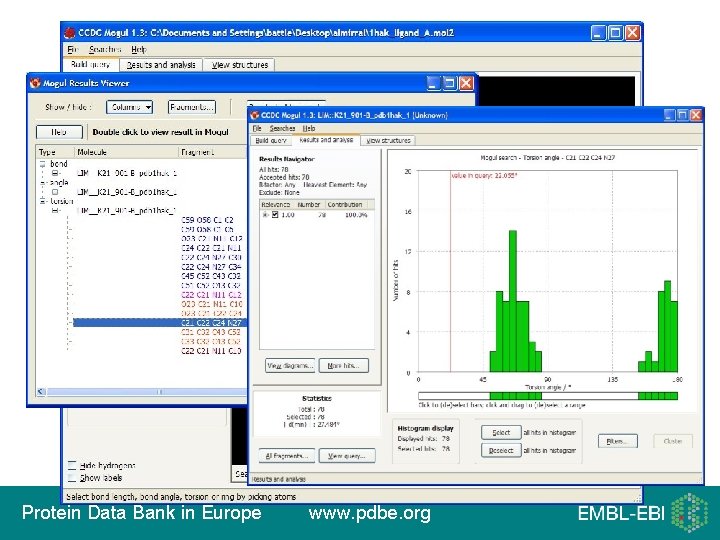Click the View query... button
Screen dimensions: 720x540
(347, 456)
